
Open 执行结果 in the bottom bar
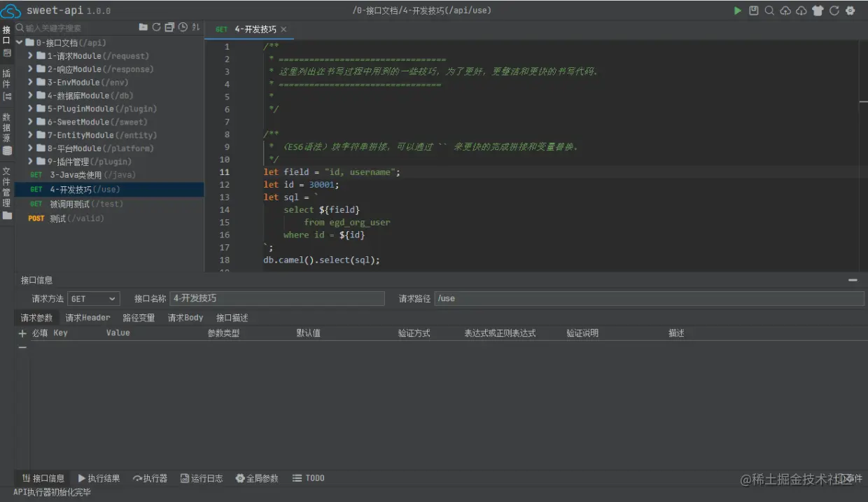coord(99,478)
